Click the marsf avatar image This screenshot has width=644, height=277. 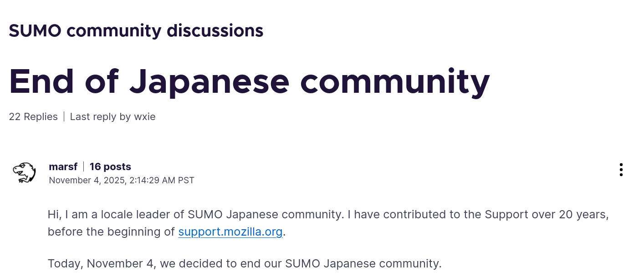(x=24, y=173)
